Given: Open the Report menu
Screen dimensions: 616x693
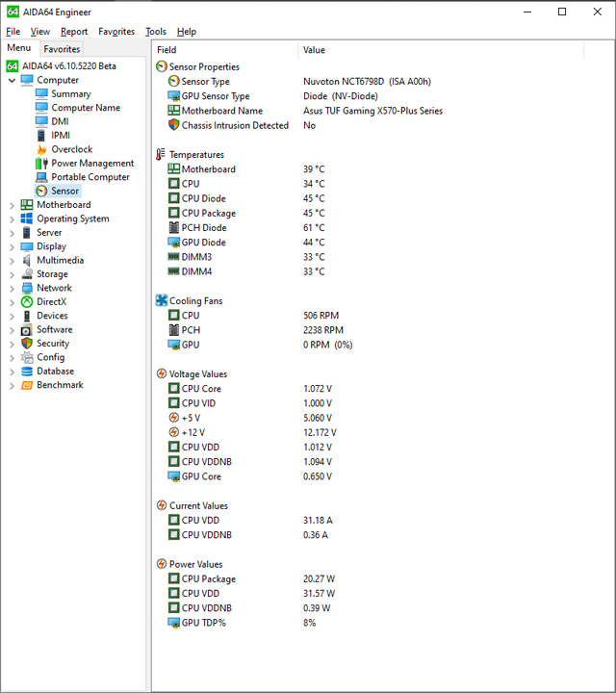Looking at the screenshot, I should 74,32.
